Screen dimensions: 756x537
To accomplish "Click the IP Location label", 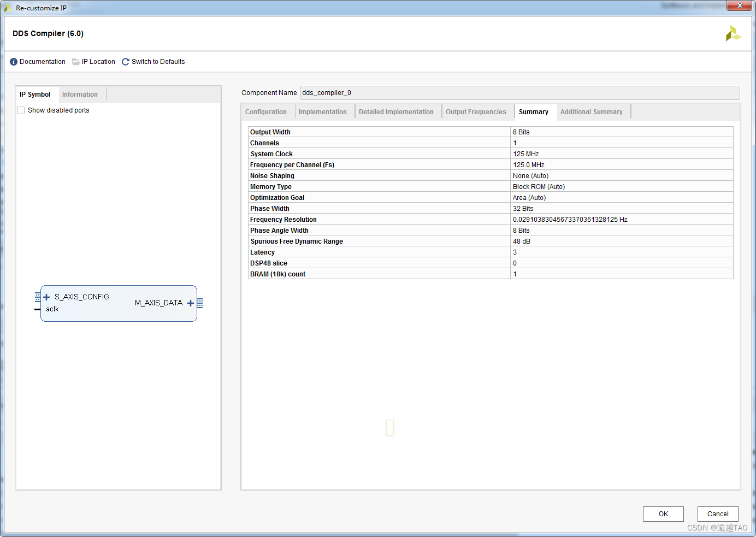I will [x=98, y=62].
